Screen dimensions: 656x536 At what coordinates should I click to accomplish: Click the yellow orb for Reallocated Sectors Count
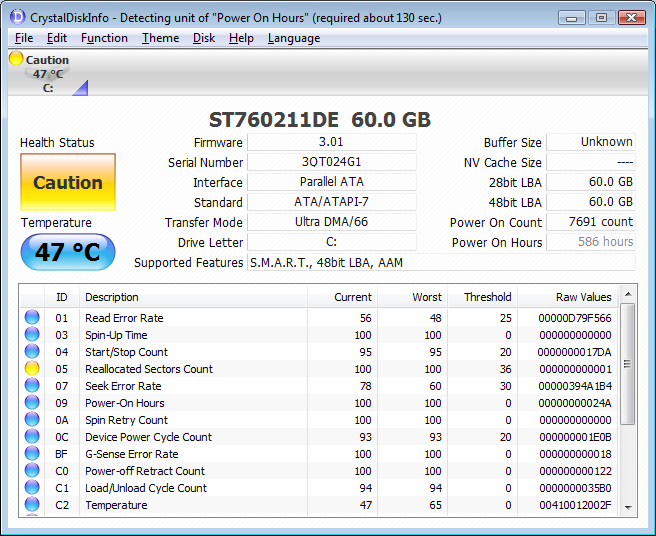pos(32,369)
